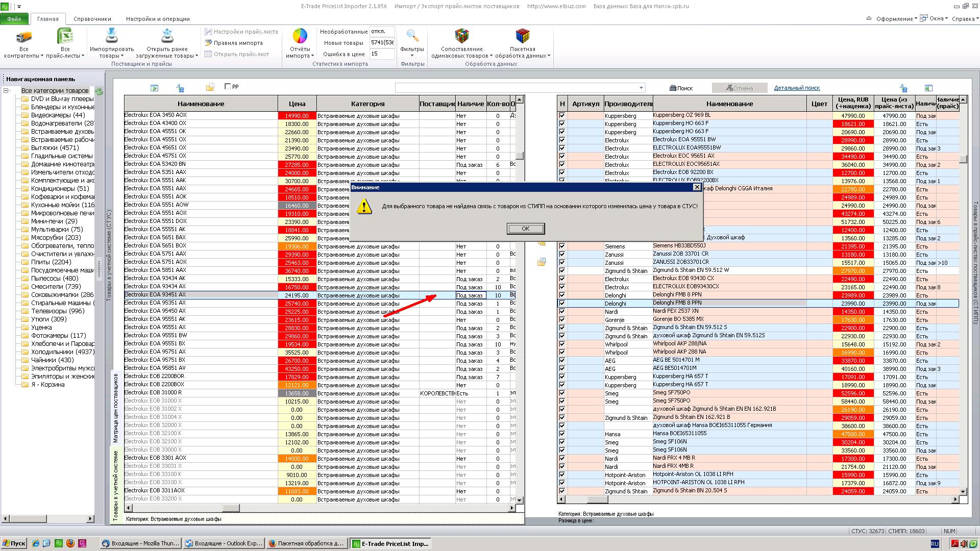Viewport: 980px width, 551px height.
Task: Launch Firefox from quick launch bar
Action: tap(70, 543)
